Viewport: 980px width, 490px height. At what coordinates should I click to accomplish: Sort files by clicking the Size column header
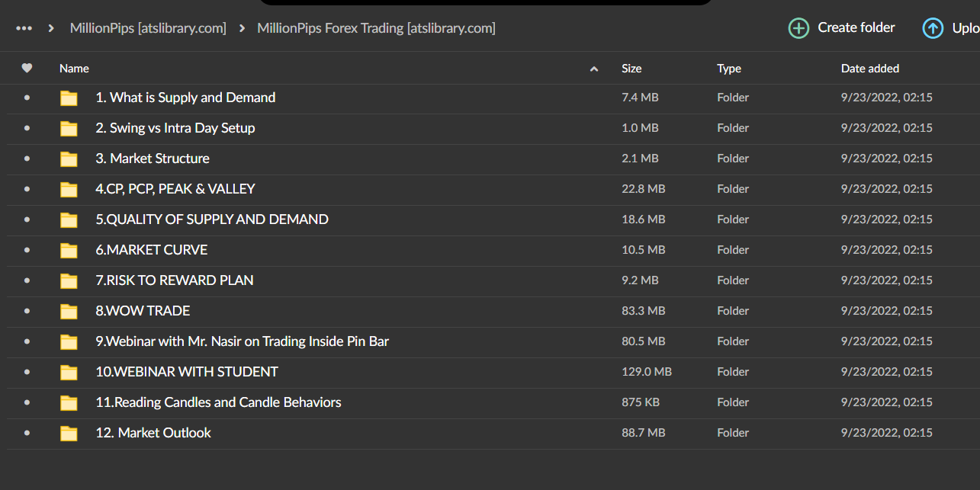[631, 68]
